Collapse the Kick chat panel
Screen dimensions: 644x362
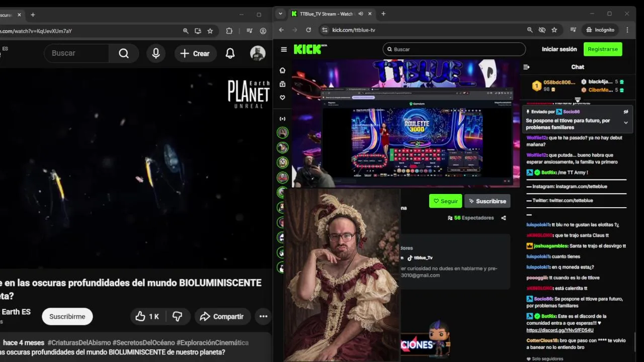(x=526, y=67)
